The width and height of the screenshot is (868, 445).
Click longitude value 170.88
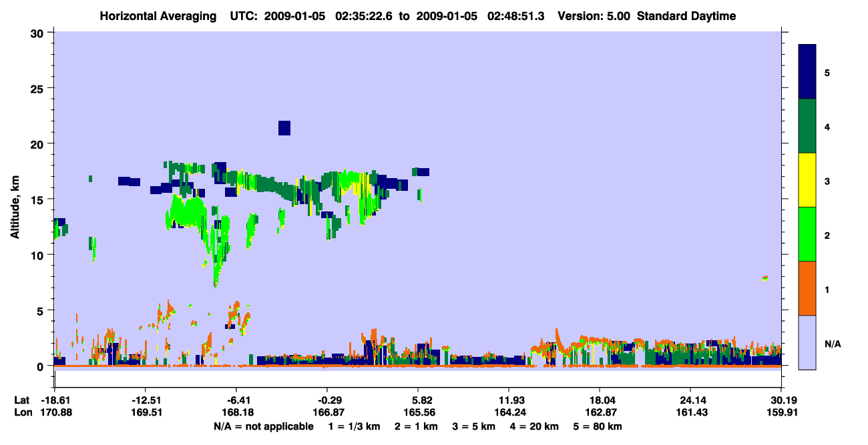point(56,413)
